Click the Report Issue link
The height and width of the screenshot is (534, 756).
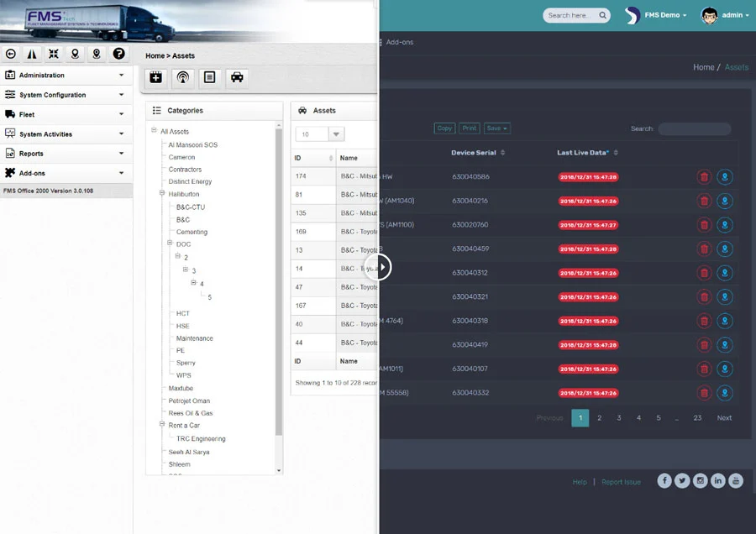(x=621, y=482)
